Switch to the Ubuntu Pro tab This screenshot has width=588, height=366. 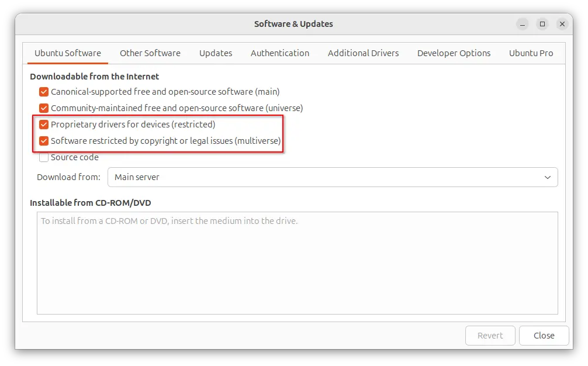coord(531,53)
